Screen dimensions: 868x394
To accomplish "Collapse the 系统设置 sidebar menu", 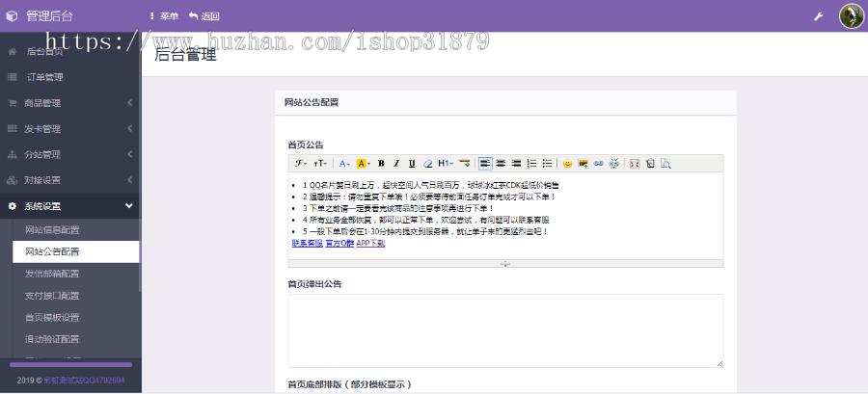I will click(70, 206).
